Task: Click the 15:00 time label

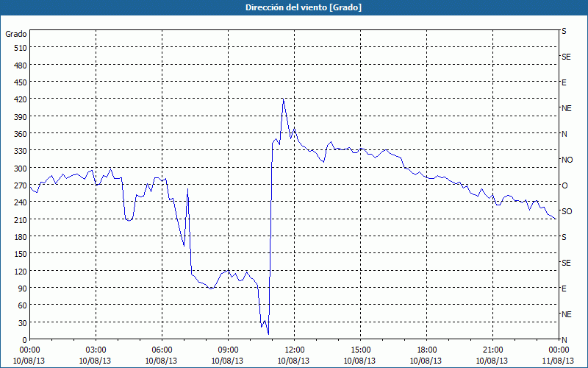Action: click(360, 350)
